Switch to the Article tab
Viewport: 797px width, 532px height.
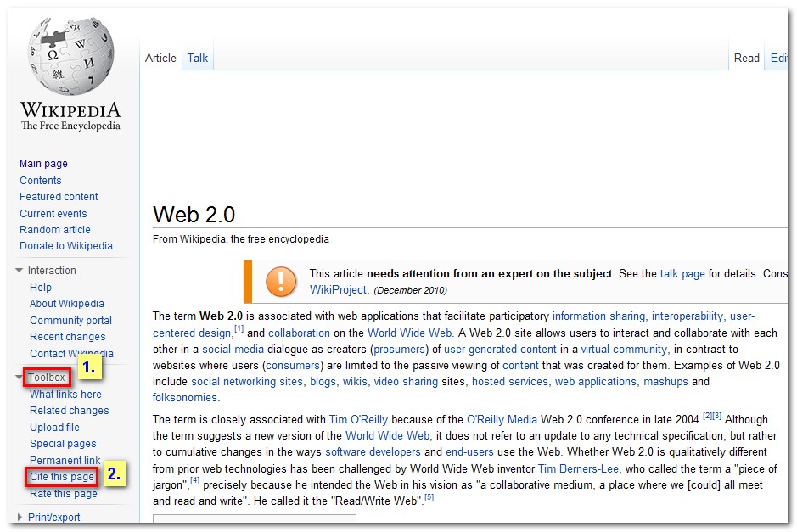160,58
